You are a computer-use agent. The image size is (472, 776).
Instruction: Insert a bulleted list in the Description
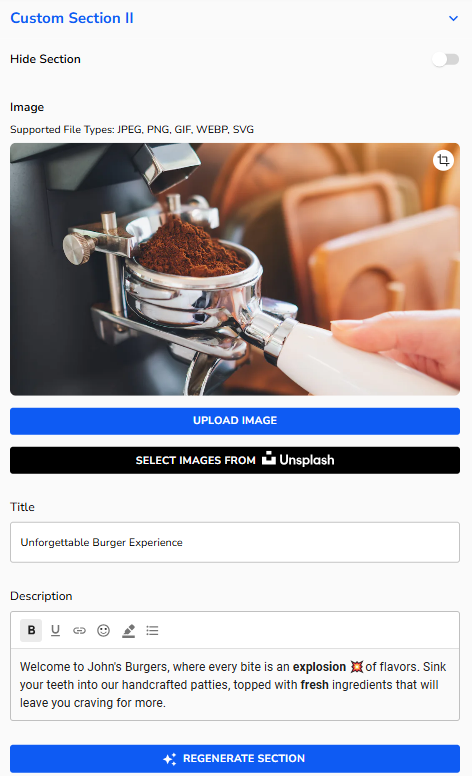(x=152, y=630)
